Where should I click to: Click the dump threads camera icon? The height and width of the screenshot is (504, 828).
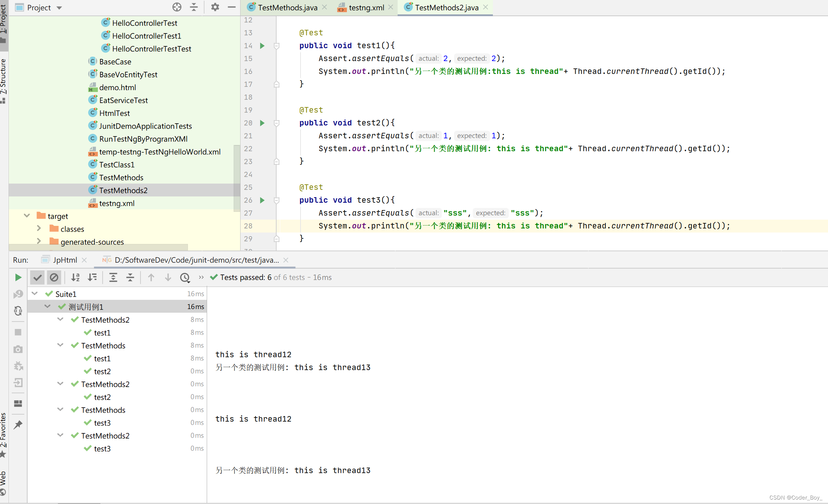point(18,349)
